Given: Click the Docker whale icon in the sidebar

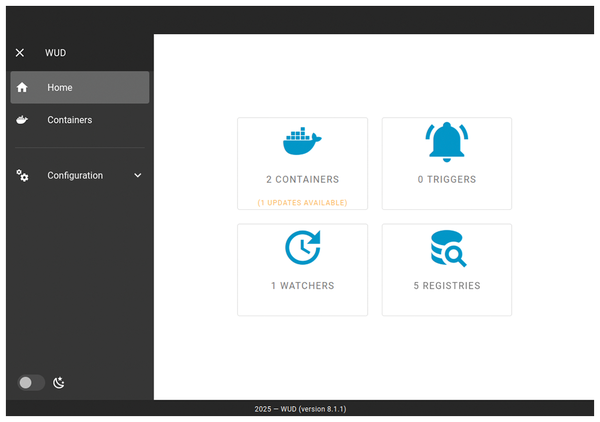Looking at the screenshot, I should (x=22, y=120).
